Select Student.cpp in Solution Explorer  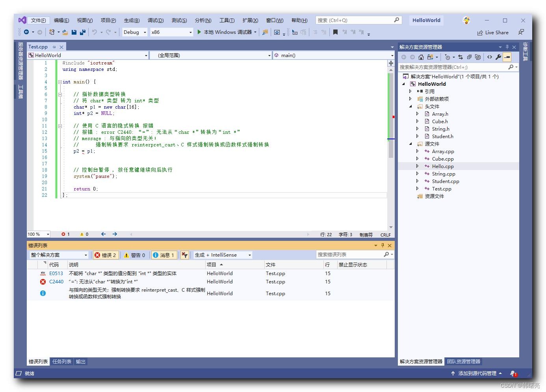coord(446,181)
